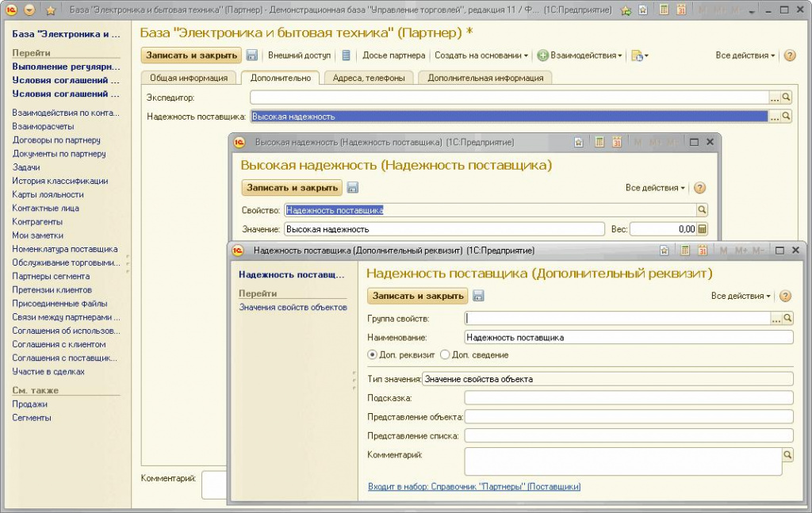The image size is (812, 513).
Task: Open help icon in Высокая надежность window
Action: pyautogui.click(x=699, y=188)
